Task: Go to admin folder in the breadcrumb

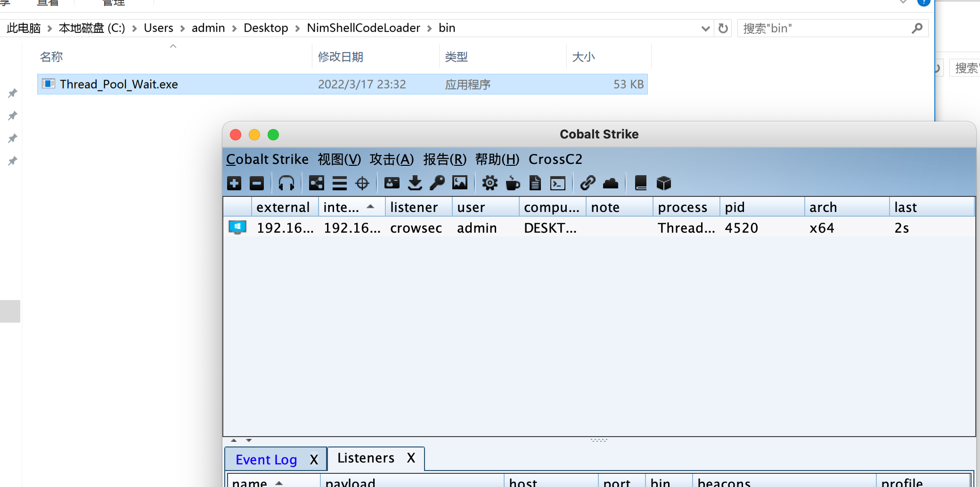Action: [x=208, y=28]
